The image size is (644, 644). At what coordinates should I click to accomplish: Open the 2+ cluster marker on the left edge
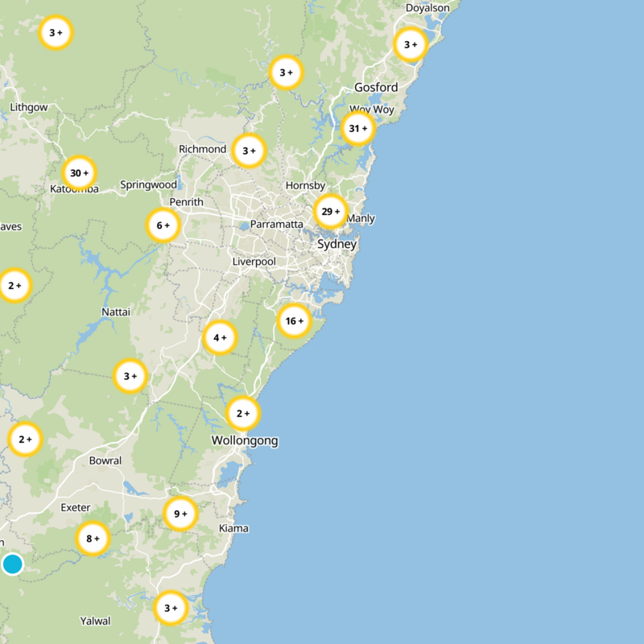[x=16, y=284]
